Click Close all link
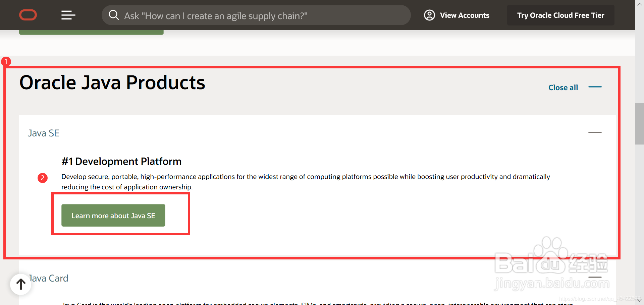 [x=563, y=87]
